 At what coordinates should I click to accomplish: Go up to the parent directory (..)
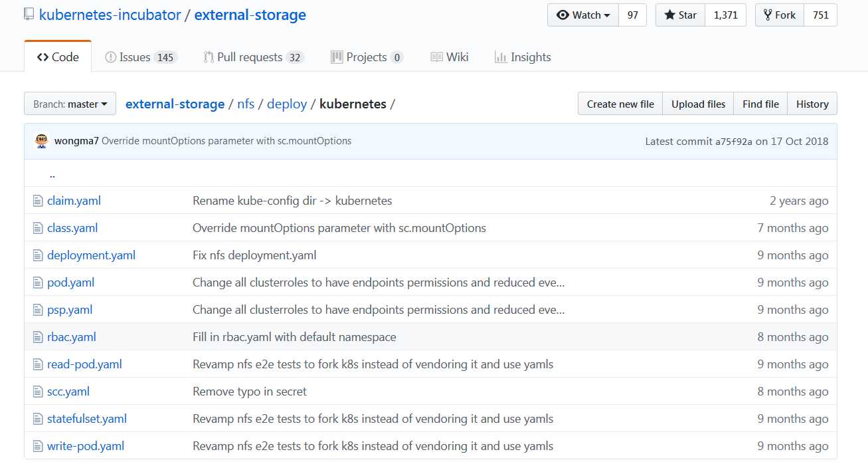point(52,175)
